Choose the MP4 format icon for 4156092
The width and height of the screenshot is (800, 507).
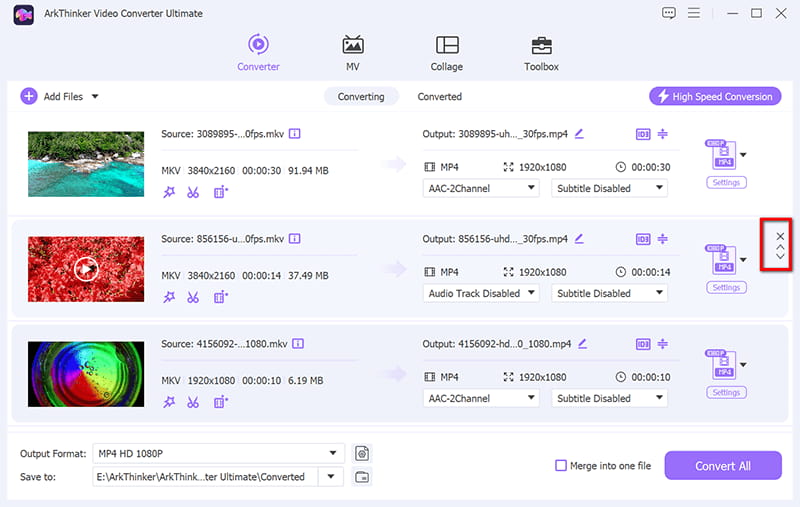tap(721, 364)
